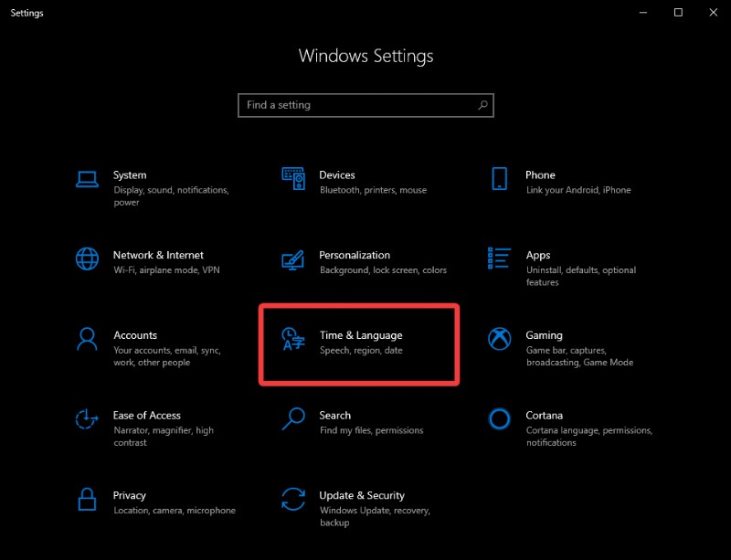Click inside the Find a setting box
Viewport: 731px width, 560px height.
pyautogui.click(x=365, y=105)
